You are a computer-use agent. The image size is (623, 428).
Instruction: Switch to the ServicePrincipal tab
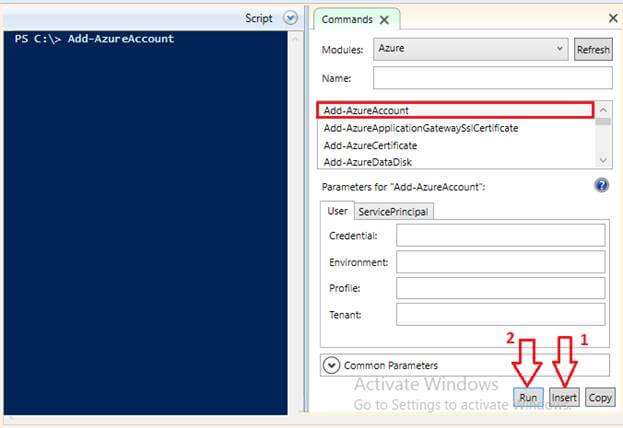coord(393,212)
